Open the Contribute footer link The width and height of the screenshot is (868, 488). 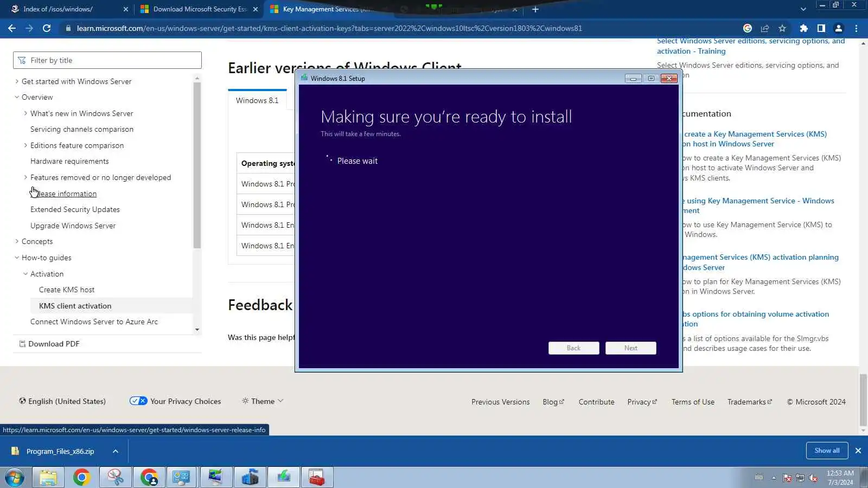pyautogui.click(x=596, y=402)
